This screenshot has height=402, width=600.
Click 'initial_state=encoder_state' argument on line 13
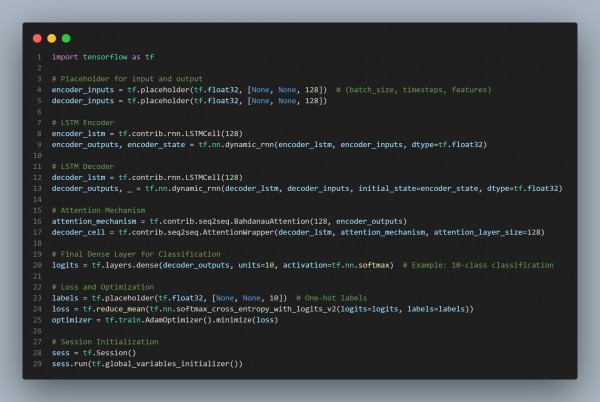(x=418, y=189)
